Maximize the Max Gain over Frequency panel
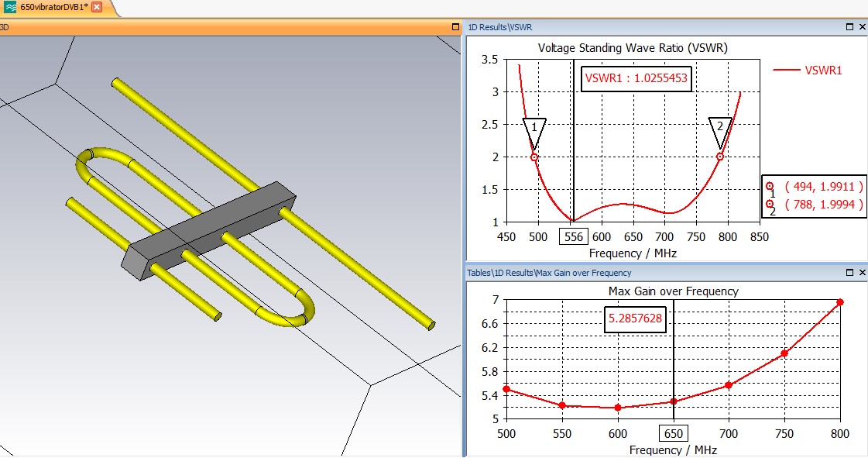Screen dimensions: 868x458 (x=849, y=273)
